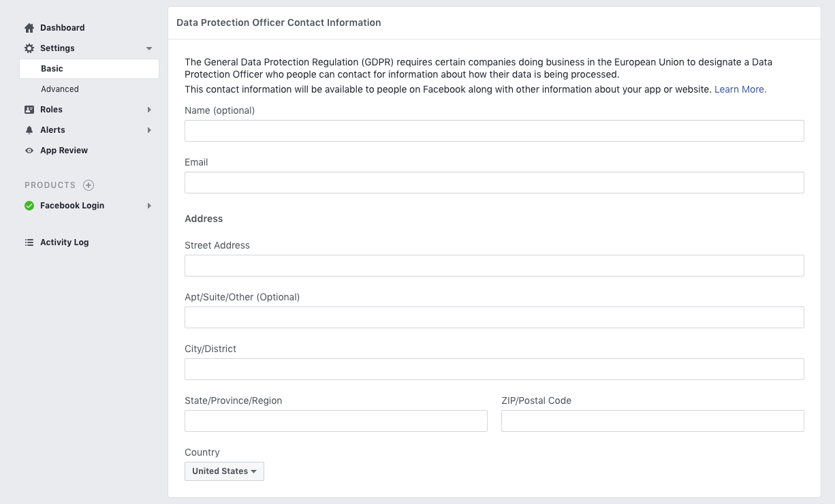Switch to the Advanced settings tab
Viewport: 835px width, 504px height.
60,89
